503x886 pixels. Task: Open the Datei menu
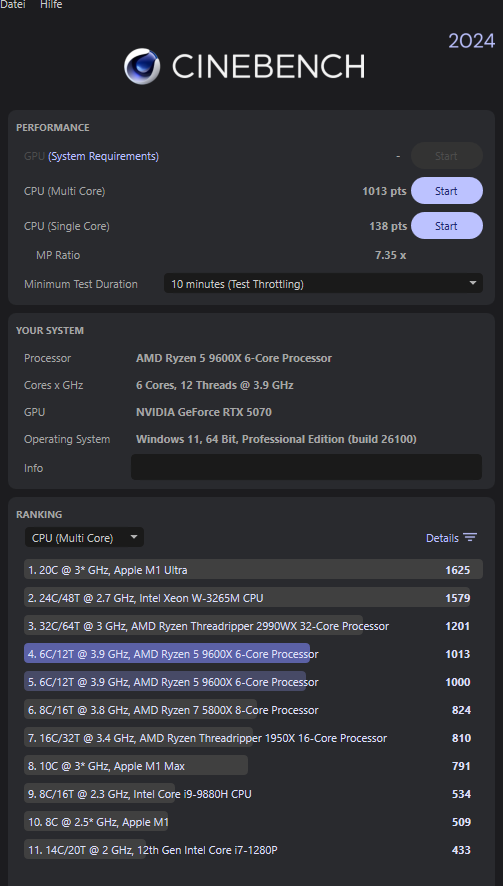(12, 5)
